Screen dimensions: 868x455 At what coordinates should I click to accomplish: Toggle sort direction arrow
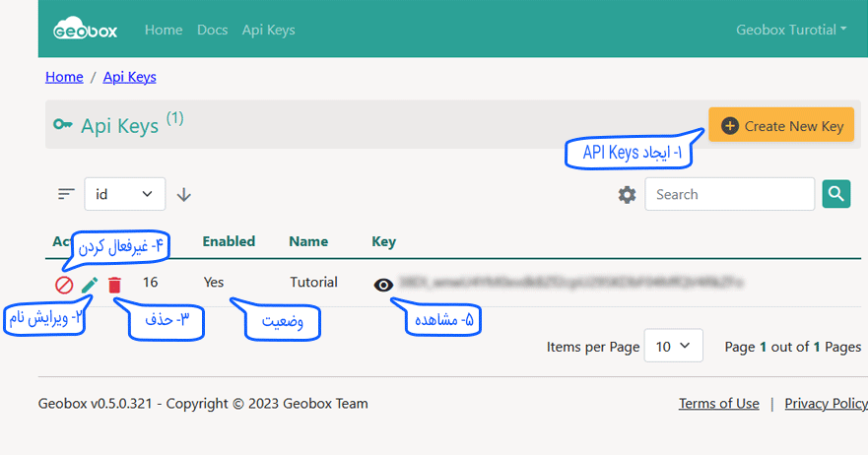184,195
